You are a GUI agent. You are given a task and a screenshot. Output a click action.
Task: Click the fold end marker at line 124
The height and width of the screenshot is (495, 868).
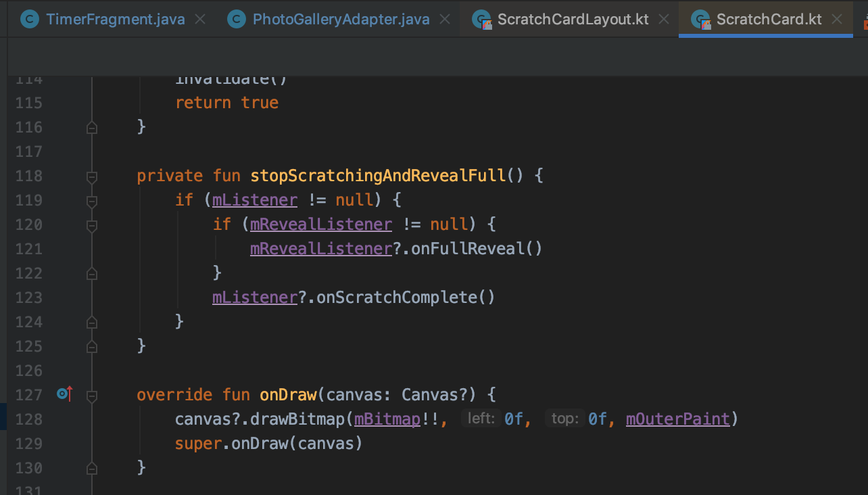coord(92,322)
